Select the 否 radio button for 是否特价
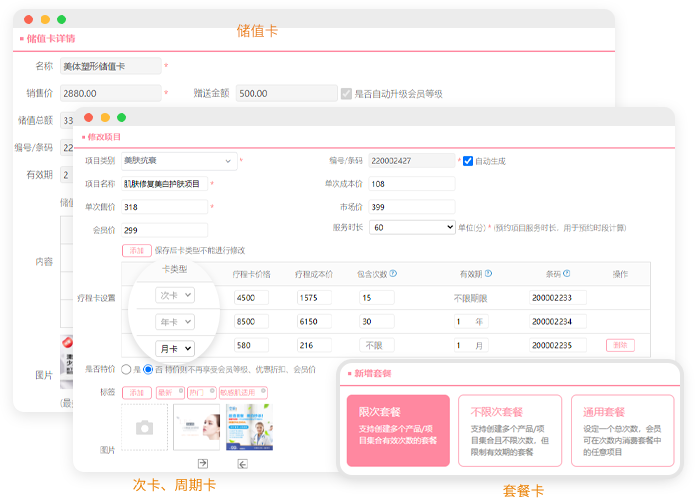Image resolution: width=695 pixels, height=498 pixels. click(x=148, y=369)
